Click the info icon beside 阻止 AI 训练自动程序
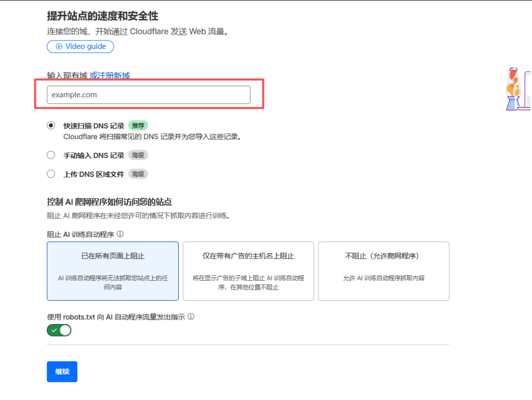Viewport: 532px width, 400px height. (x=120, y=234)
